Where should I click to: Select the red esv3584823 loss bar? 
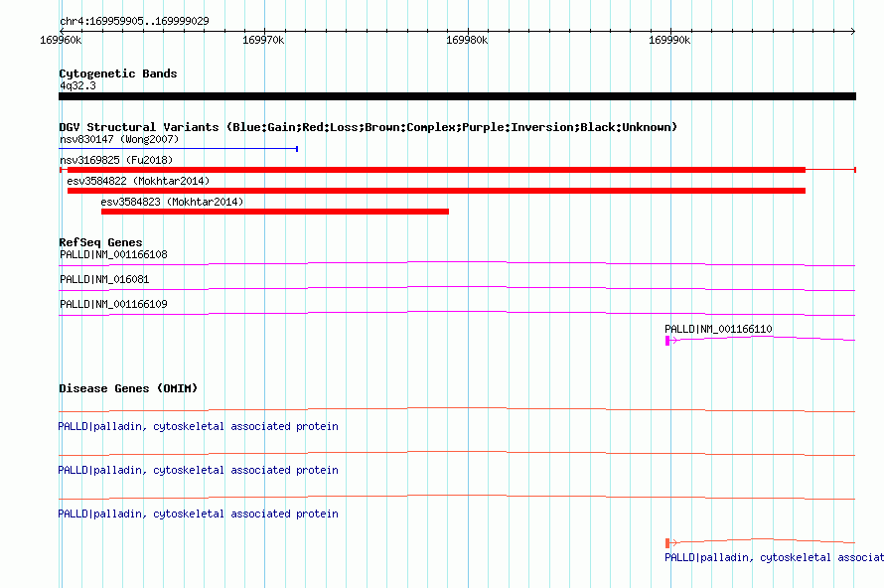(275, 212)
